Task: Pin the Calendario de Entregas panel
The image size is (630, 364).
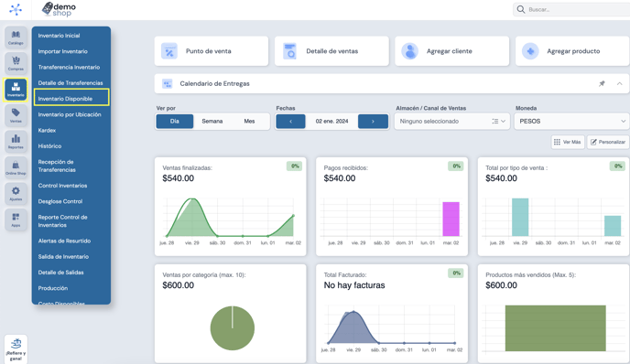Action: (602, 83)
